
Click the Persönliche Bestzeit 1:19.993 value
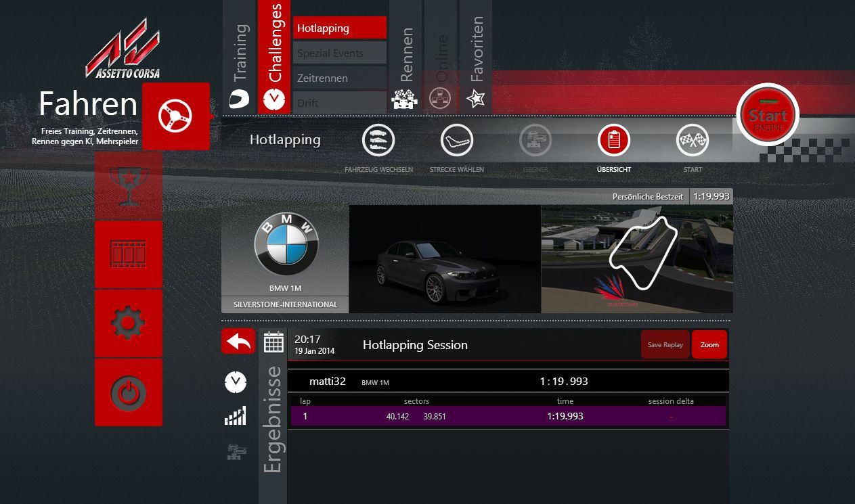click(x=711, y=196)
